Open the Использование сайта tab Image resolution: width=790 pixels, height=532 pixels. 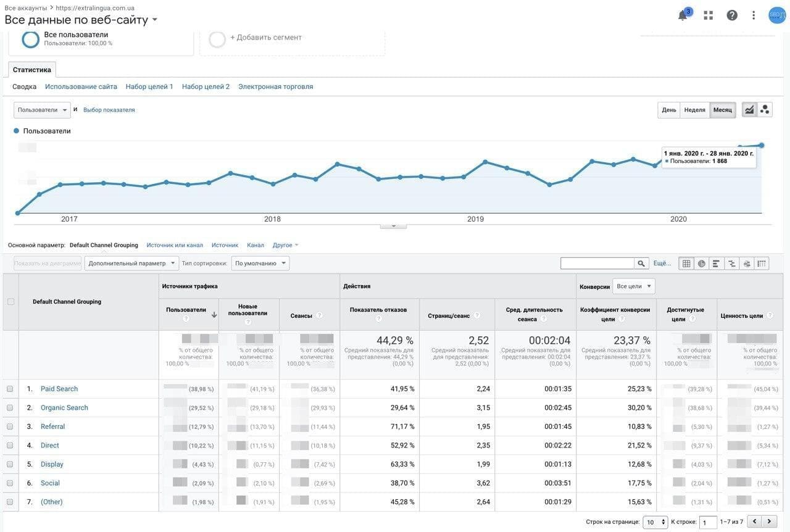click(81, 87)
